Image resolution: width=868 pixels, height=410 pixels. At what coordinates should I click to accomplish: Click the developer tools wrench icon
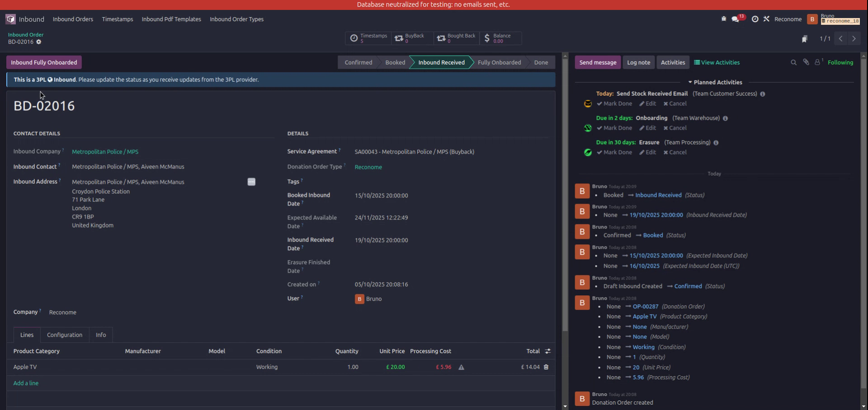(767, 19)
